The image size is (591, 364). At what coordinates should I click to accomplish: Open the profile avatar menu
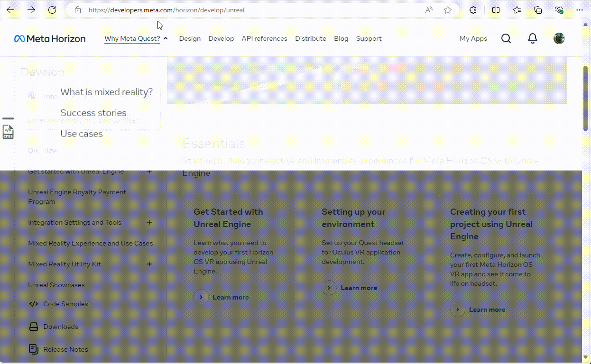[x=559, y=39]
